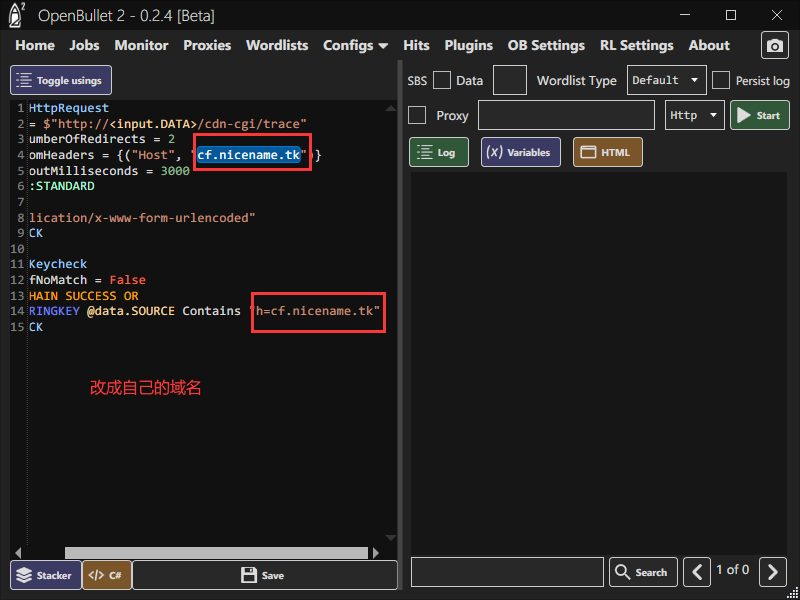This screenshot has width=800, height=600.
Task: Open the Wordlist Type dropdown
Action: [x=666, y=81]
